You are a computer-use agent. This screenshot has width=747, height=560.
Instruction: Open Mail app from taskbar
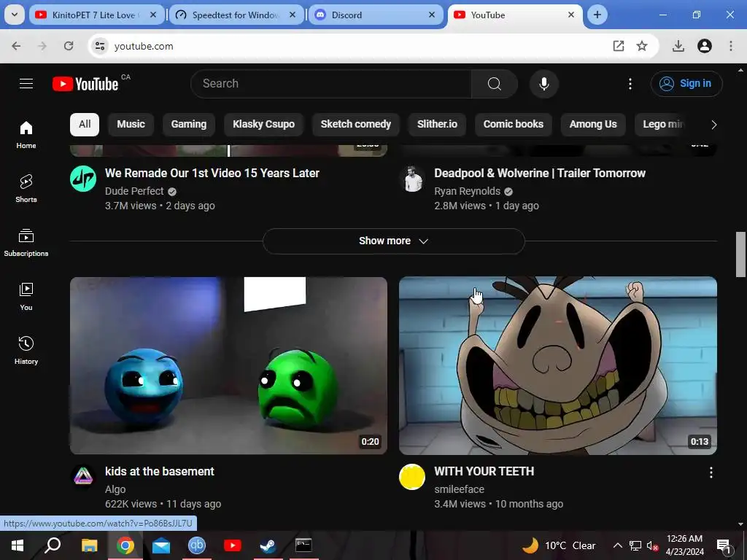(161, 545)
